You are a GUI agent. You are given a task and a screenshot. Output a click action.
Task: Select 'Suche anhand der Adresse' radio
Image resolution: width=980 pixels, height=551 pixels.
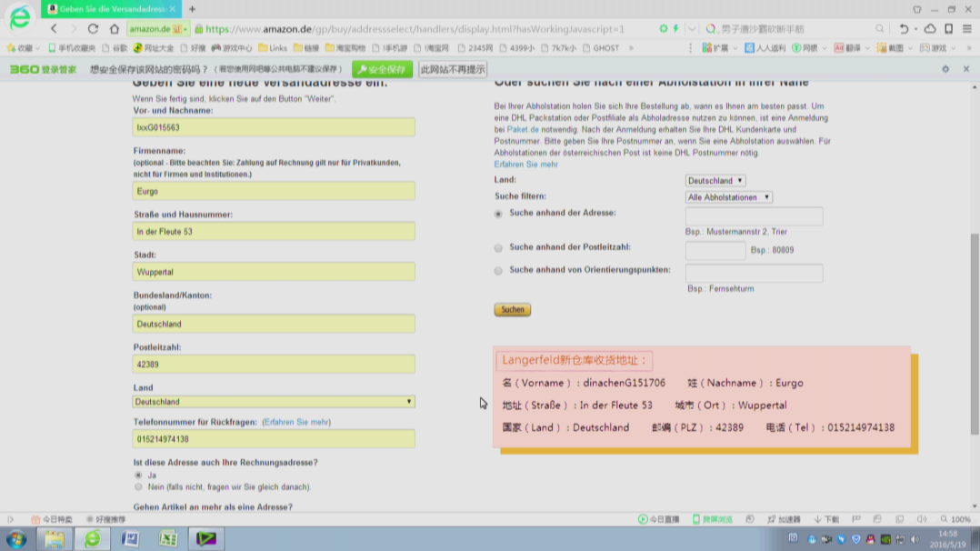pos(498,214)
